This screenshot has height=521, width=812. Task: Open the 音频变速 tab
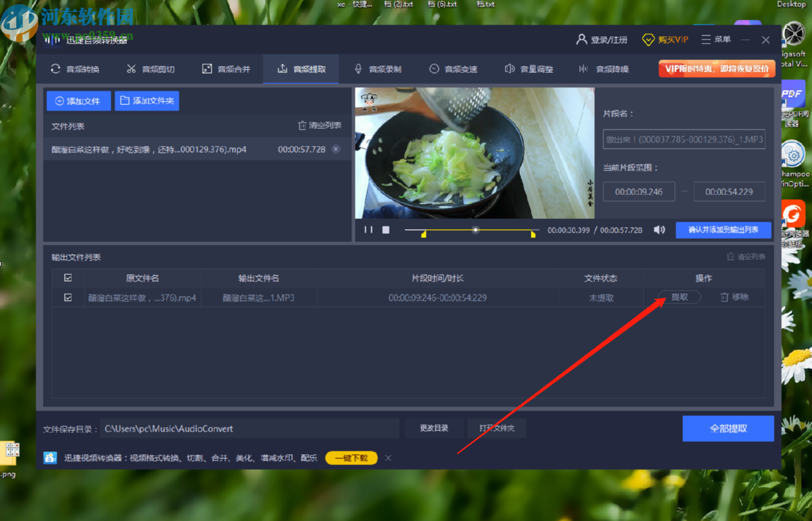[x=452, y=69]
